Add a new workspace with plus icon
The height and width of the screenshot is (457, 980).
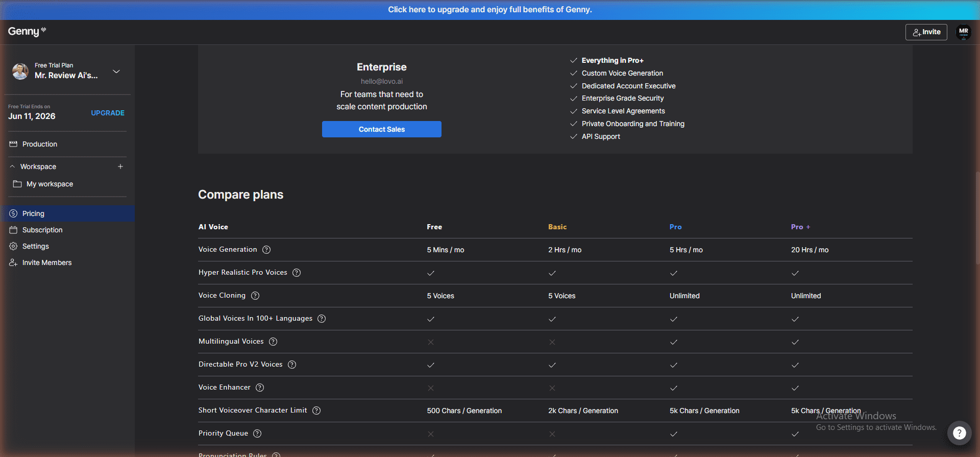[x=120, y=166]
